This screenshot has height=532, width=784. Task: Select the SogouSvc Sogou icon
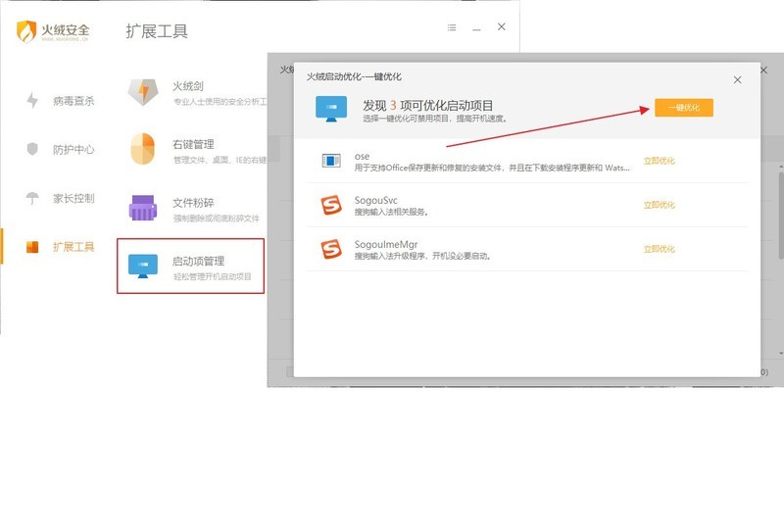(x=331, y=205)
